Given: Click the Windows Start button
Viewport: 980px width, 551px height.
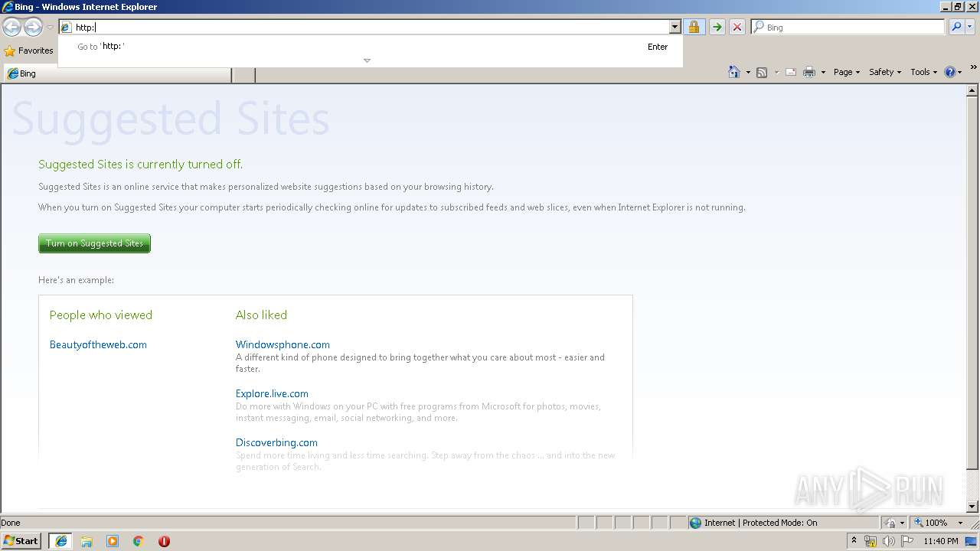Looking at the screenshot, I should (x=21, y=541).
